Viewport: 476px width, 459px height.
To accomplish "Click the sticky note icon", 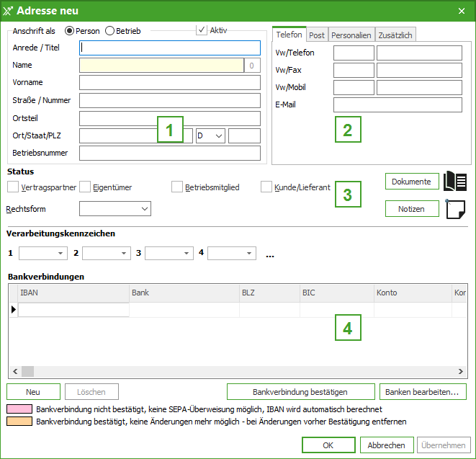I will (456, 210).
